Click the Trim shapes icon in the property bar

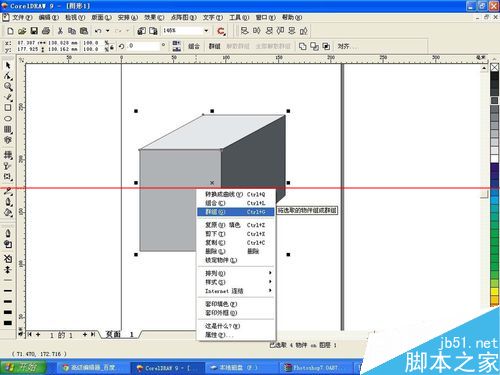[x=314, y=46]
